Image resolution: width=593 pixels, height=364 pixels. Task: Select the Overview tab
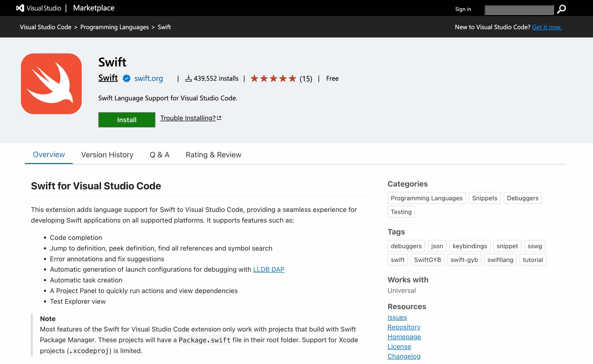49,154
